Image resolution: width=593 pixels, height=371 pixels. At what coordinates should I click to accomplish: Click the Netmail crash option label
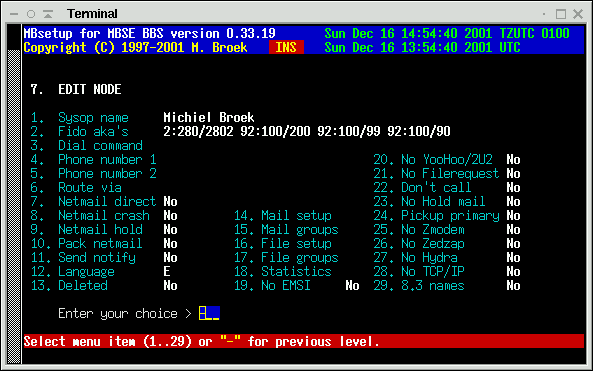point(104,215)
